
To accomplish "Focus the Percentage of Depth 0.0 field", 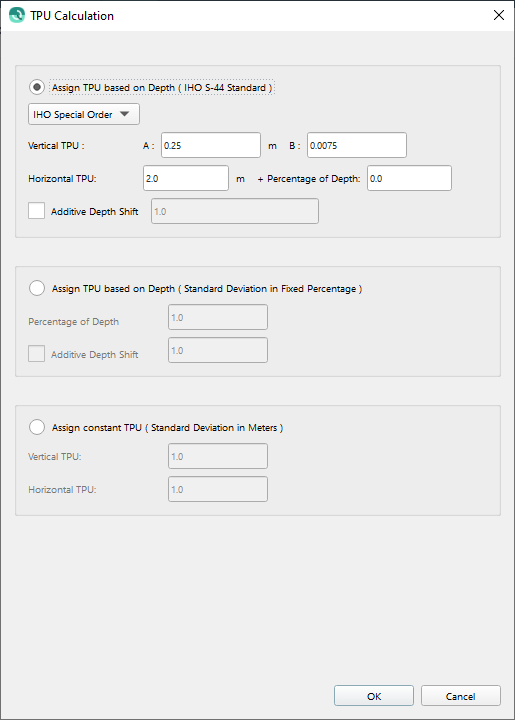I will pos(409,178).
